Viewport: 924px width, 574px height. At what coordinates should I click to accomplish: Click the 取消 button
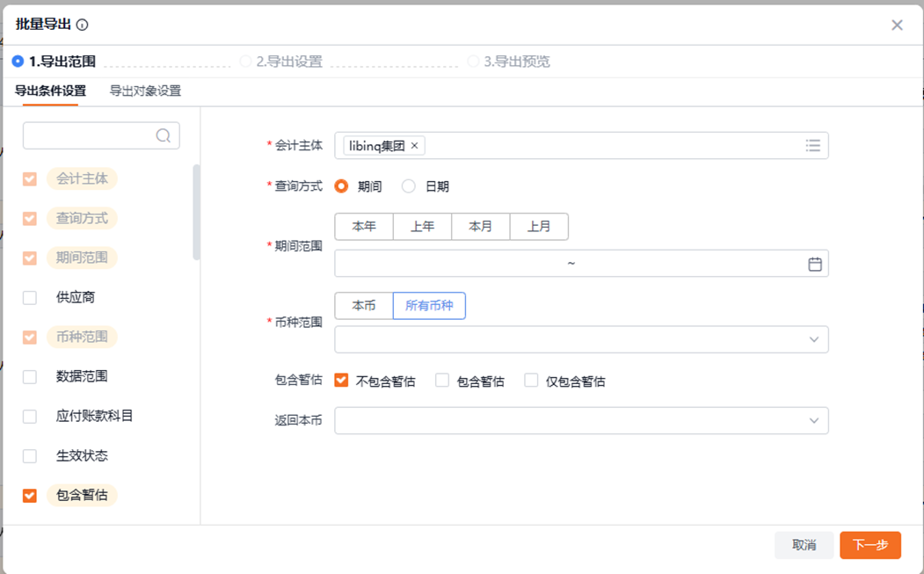804,545
